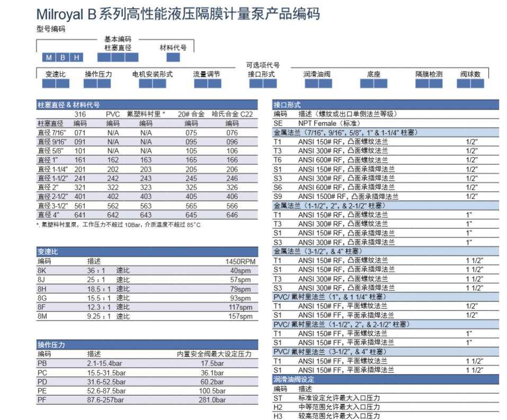This screenshot has height=420, width=507.
Task: Click the '材料代号' label
Action: [173, 48]
